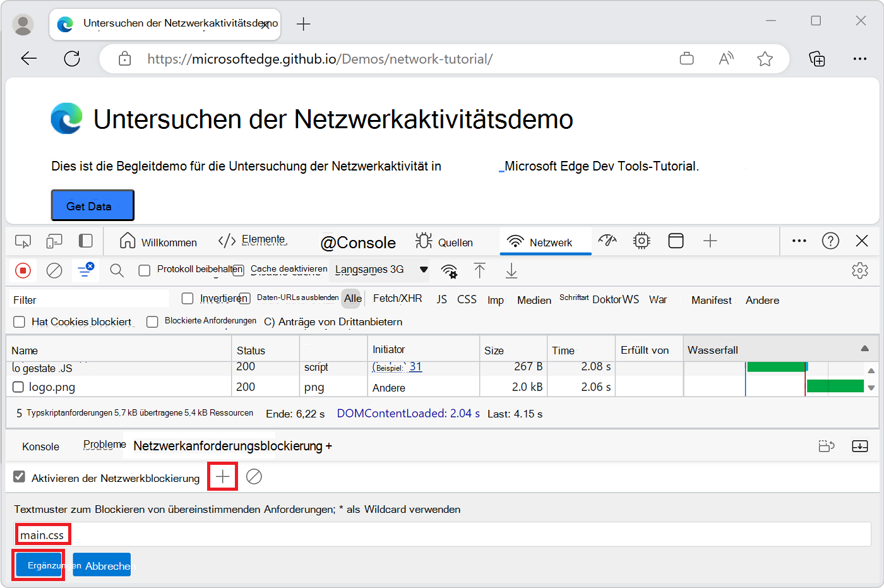Switch to the Konsole drawer tab
This screenshot has width=884, height=588.
click(40, 447)
